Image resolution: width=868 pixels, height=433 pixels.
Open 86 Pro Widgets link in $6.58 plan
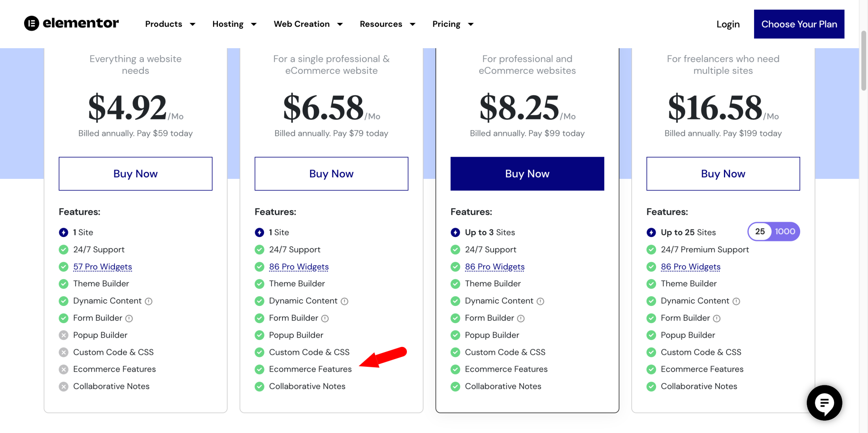[x=299, y=267]
